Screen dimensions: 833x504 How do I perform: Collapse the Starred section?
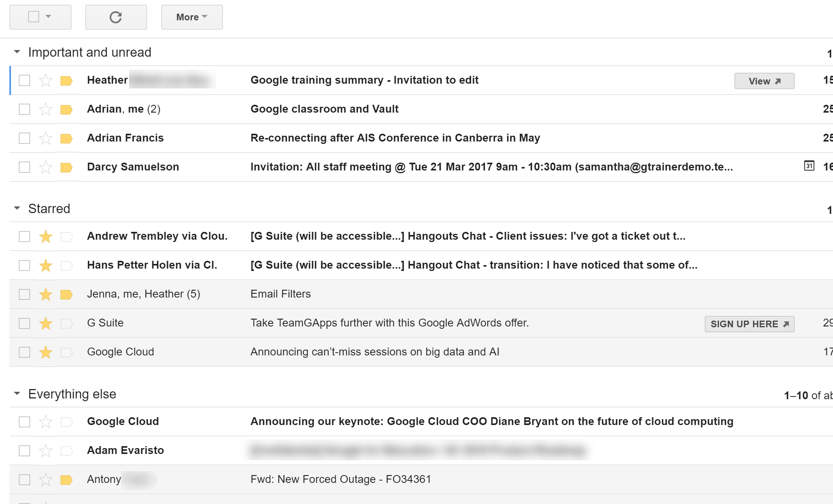17,208
